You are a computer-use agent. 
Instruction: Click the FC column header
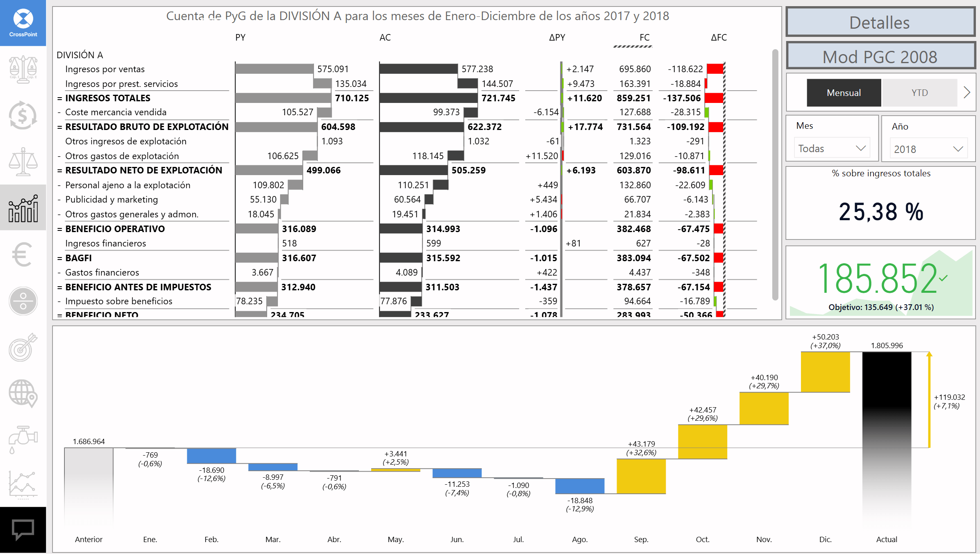[644, 37]
